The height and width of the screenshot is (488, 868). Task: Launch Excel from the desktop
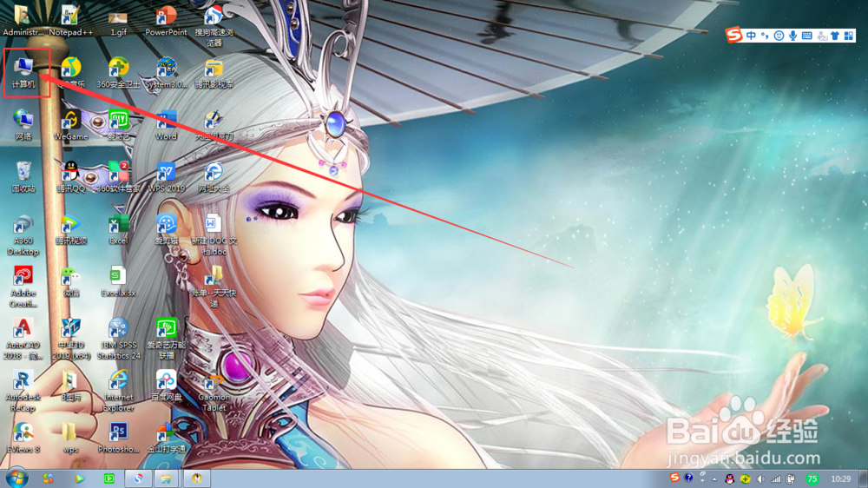118,229
